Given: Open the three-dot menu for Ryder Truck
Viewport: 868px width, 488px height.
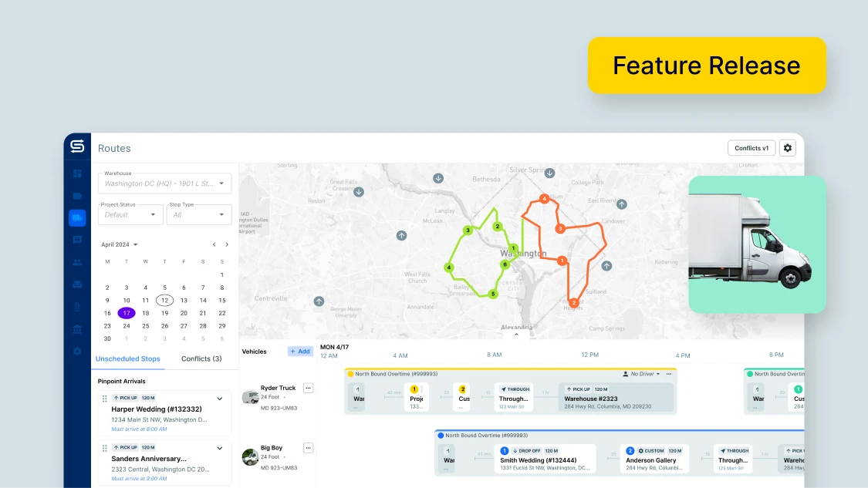Looking at the screenshot, I should 308,388.
